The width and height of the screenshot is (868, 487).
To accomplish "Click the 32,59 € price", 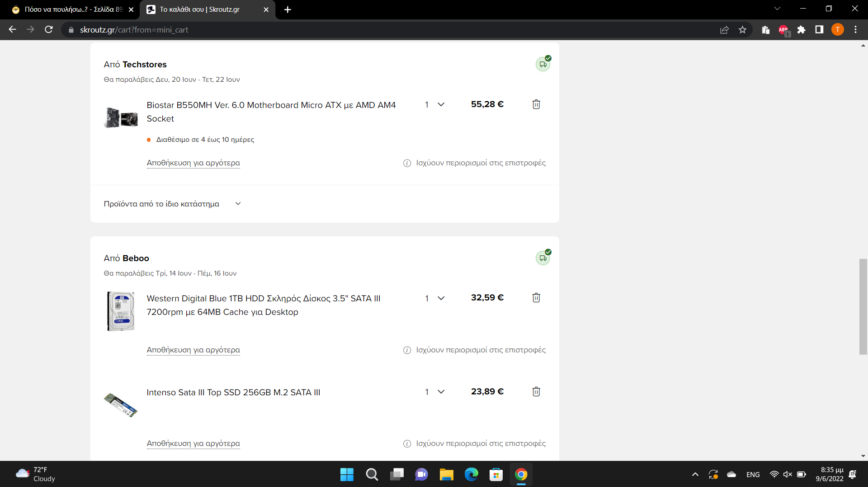I will click(x=487, y=298).
